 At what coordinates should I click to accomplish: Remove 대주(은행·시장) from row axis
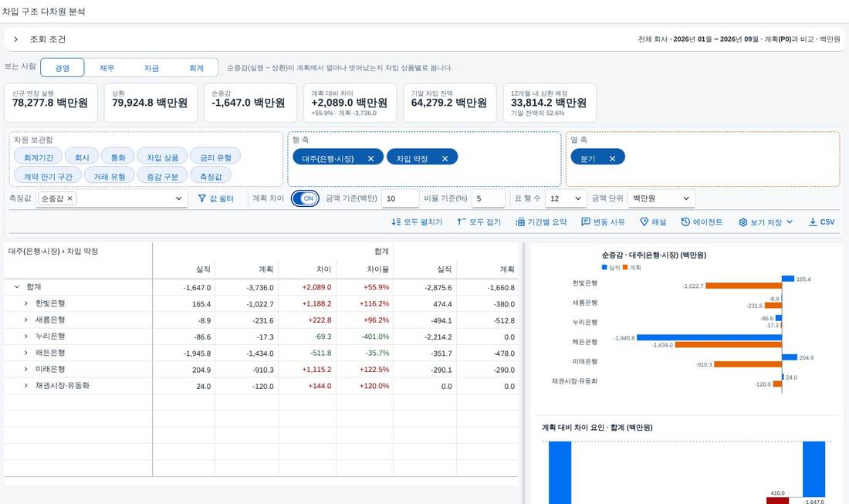pyautogui.click(x=370, y=159)
